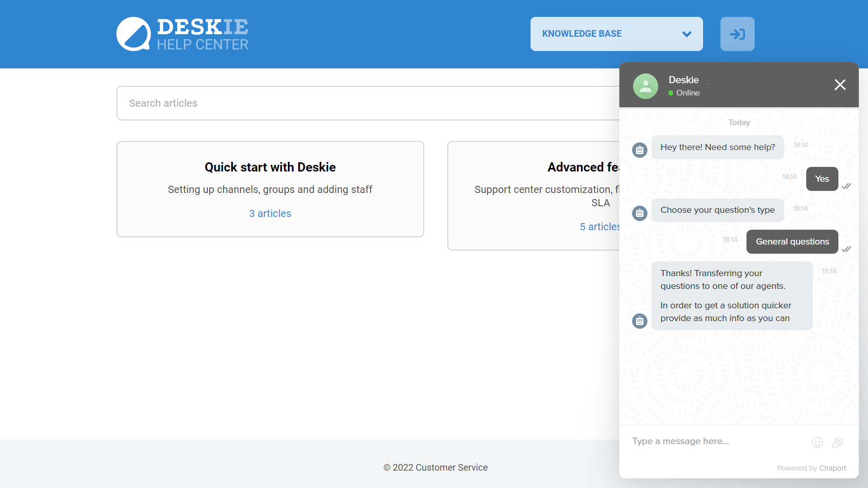
Task: Click the "Yes" sent message bubble
Action: click(822, 179)
